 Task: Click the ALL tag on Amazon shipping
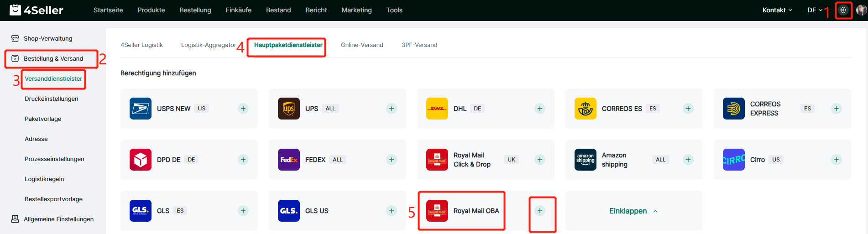tap(660, 160)
